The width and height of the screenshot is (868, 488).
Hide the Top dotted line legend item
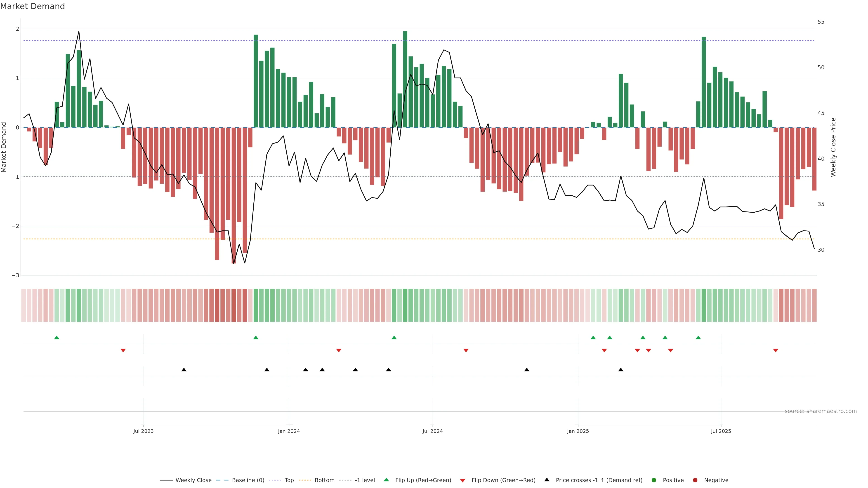[x=289, y=480]
